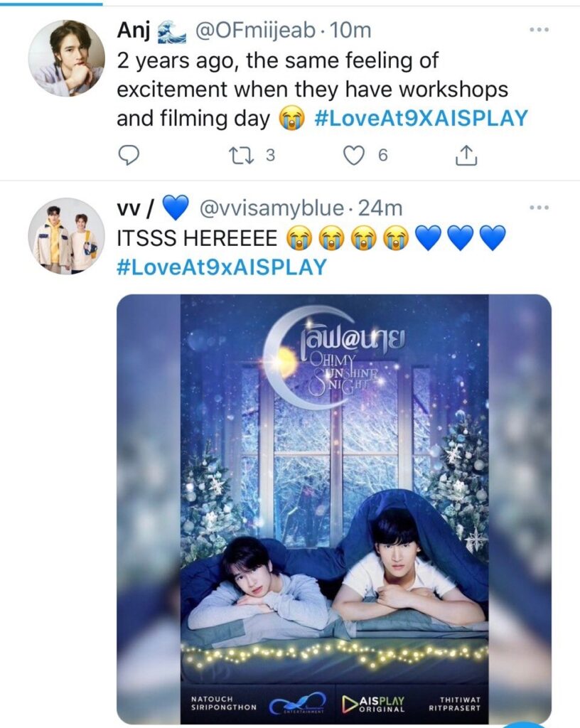Screen dimensions: 580x728
Task: Open the 24m timestamp on vv's tweet
Action: tap(380, 208)
